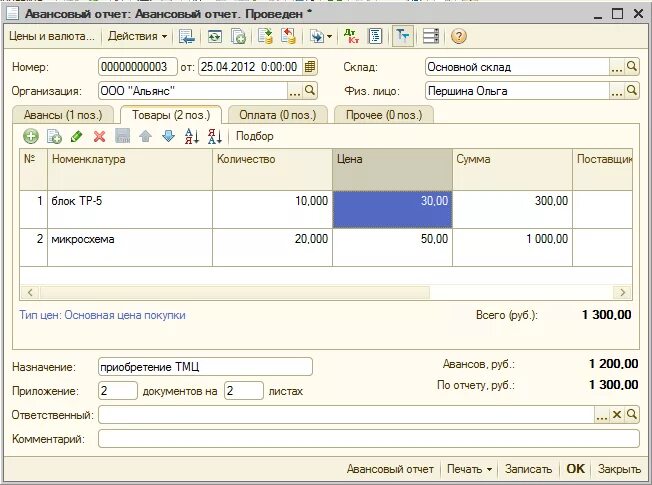Click the Подбор button
The image size is (652, 485).
[255, 136]
